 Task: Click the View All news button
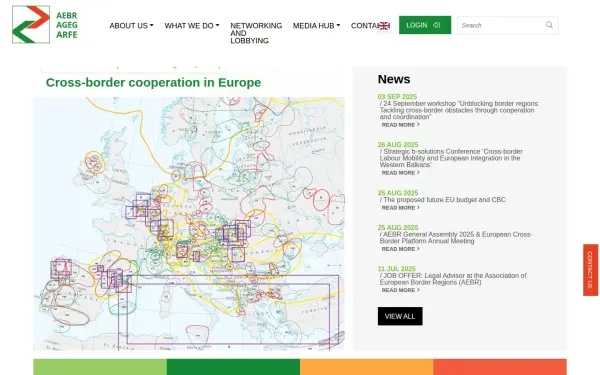[x=400, y=316]
